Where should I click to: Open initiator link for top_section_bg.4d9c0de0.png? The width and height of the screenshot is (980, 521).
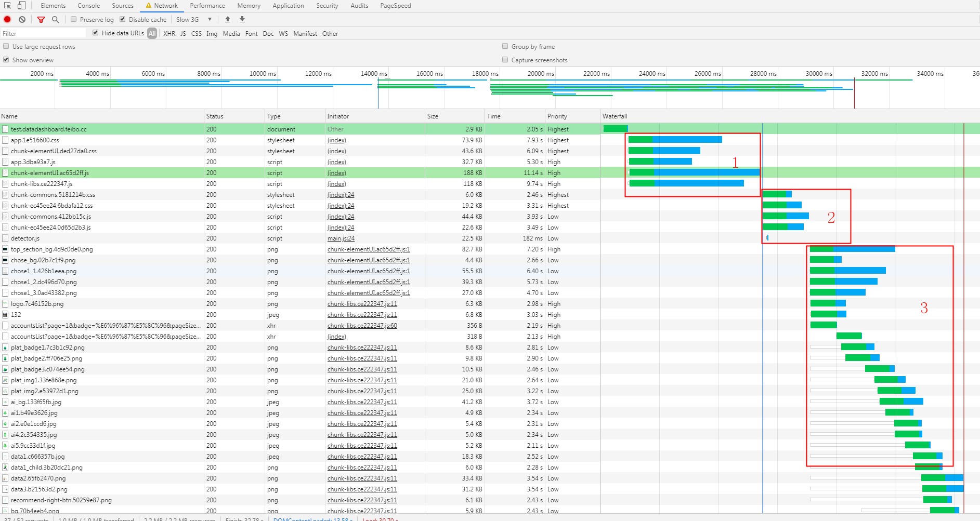[x=369, y=249]
